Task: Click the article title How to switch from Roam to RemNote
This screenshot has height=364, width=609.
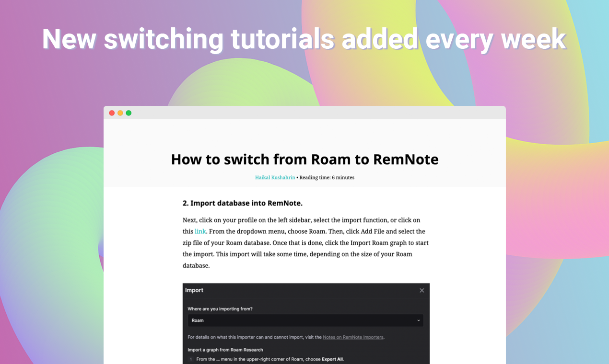Action: tap(304, 159)
